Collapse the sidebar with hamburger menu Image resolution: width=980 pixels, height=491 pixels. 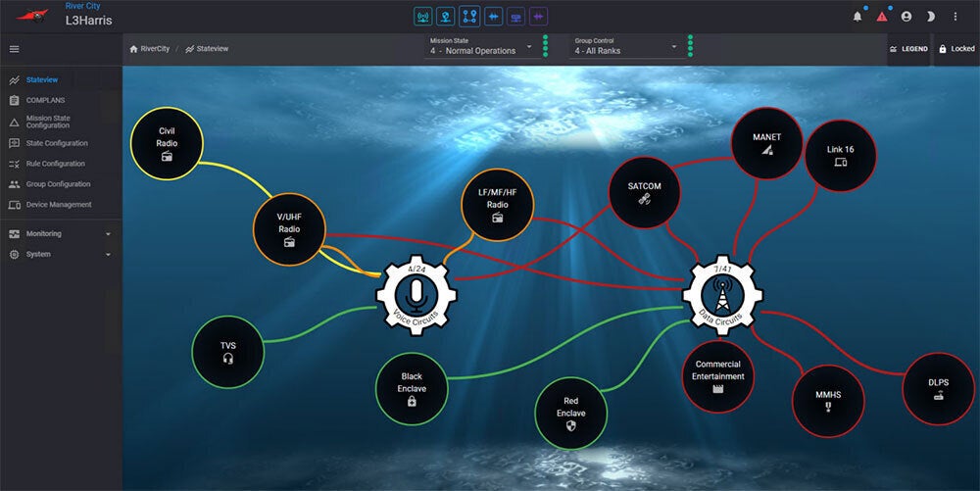15,49
